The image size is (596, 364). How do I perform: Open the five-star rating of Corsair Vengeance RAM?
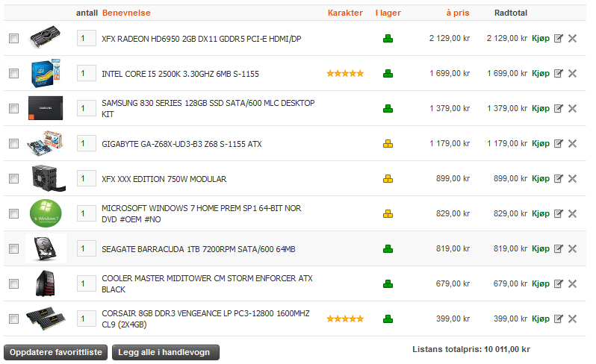pyautogui.click(x=345, y=318)
